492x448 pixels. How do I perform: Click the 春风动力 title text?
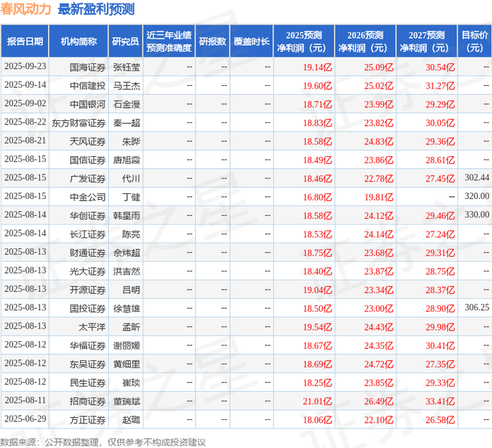[x=26, y=8]
